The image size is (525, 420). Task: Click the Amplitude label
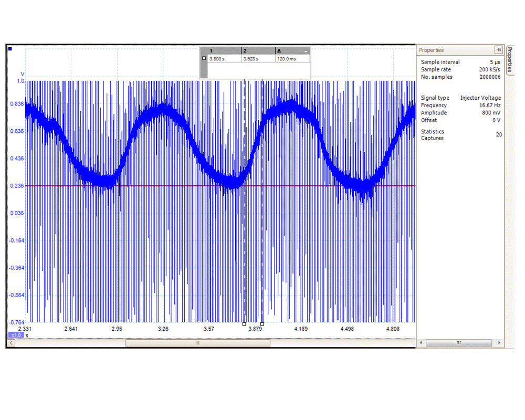click(x=434, y=113)
